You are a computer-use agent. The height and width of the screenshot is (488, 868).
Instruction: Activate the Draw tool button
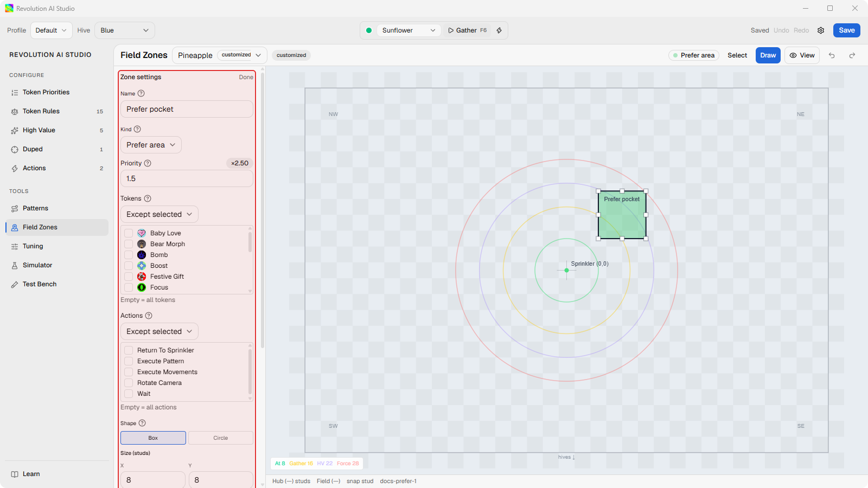[x=768, y=55]
